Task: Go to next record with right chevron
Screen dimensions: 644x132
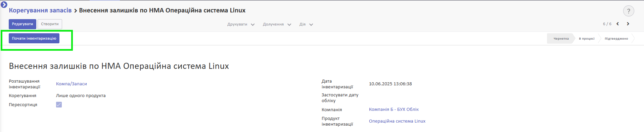Action: click(x=628, y=24)
